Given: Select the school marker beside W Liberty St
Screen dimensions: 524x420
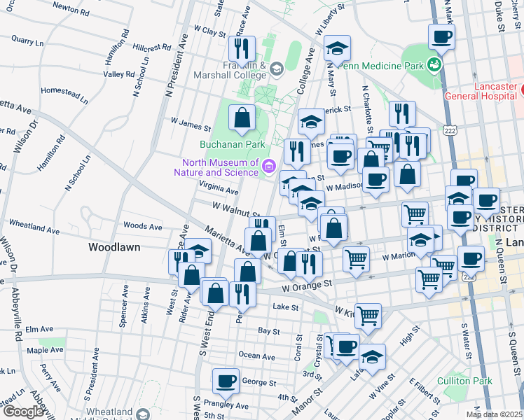Looking at the screenshot, I should (x=337, y=50).
